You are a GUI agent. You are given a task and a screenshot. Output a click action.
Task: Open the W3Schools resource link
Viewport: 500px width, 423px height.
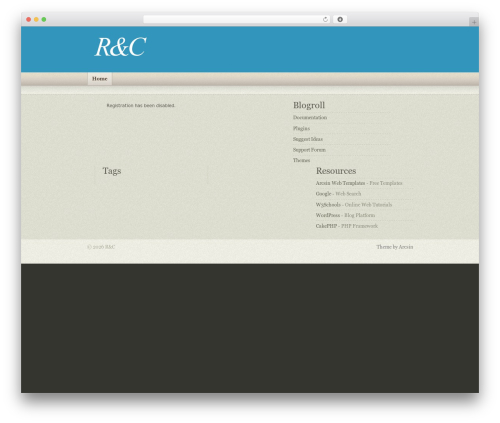coord(328,205)
